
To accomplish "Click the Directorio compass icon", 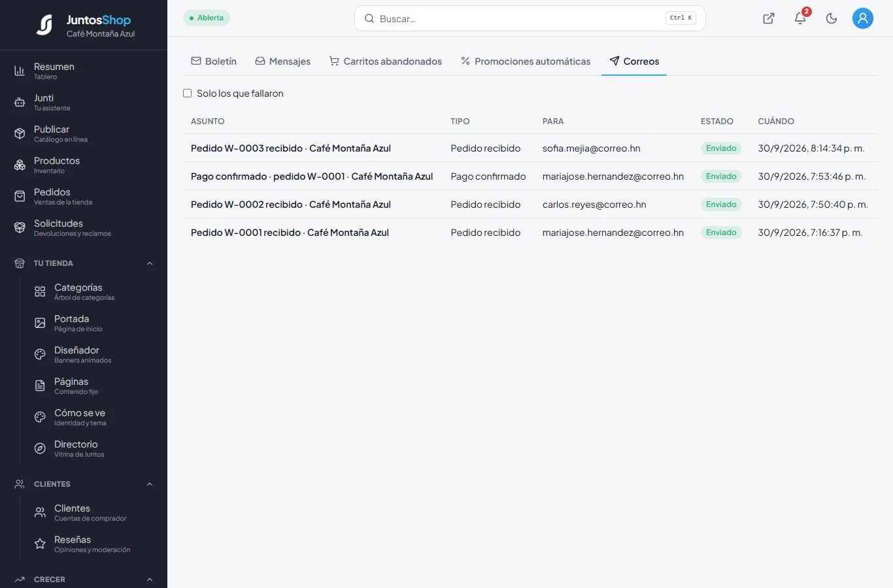I will point(40,448).
